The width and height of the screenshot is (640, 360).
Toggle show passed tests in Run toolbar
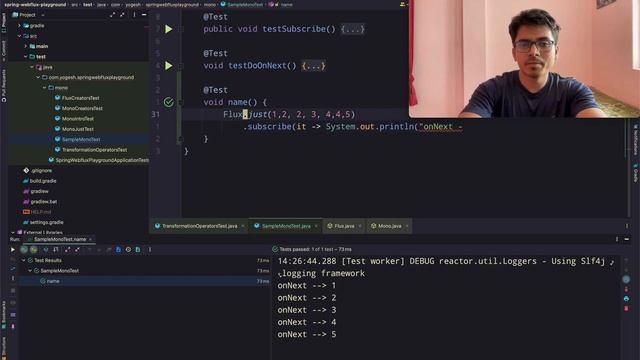(24, 249)
